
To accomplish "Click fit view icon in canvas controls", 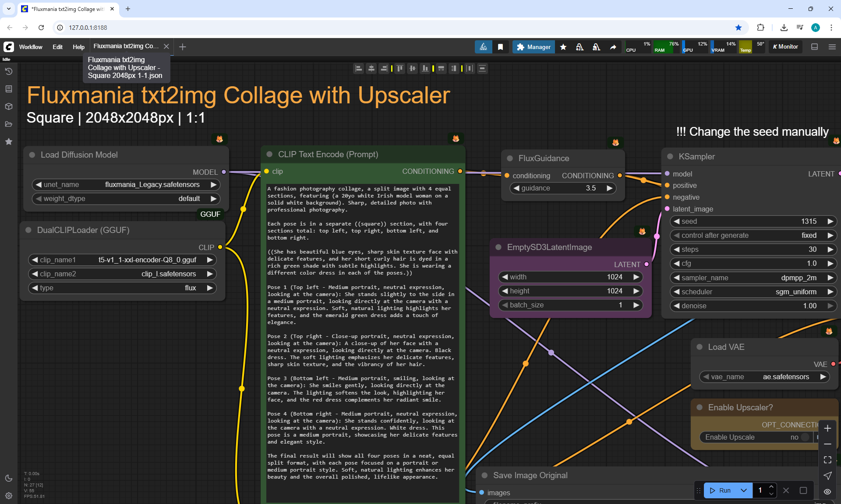I will click(x=827, y=460).
